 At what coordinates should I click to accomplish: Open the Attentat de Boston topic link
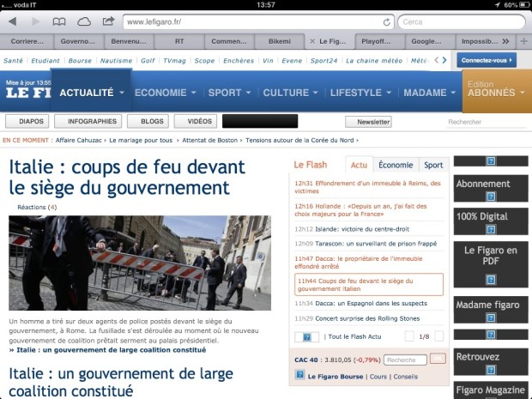click(x=209, y=140)
